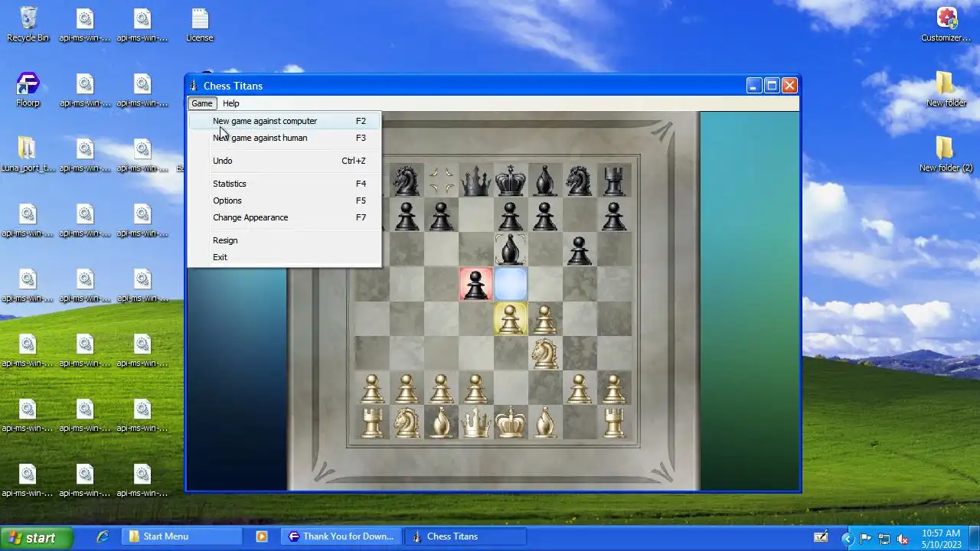Maximize the Chess Titans window
This screenshot has height=551, width=980.
pyautogui.click(x=772, y=86)
